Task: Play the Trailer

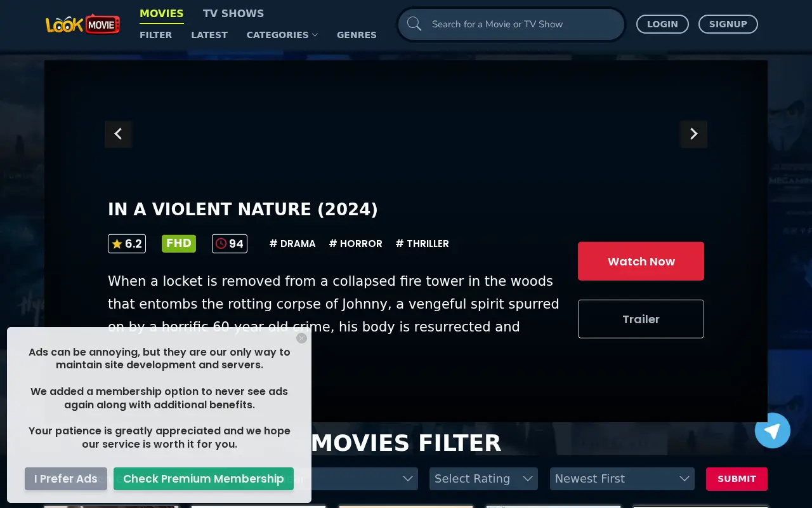Action: click(x=641, y=319)
